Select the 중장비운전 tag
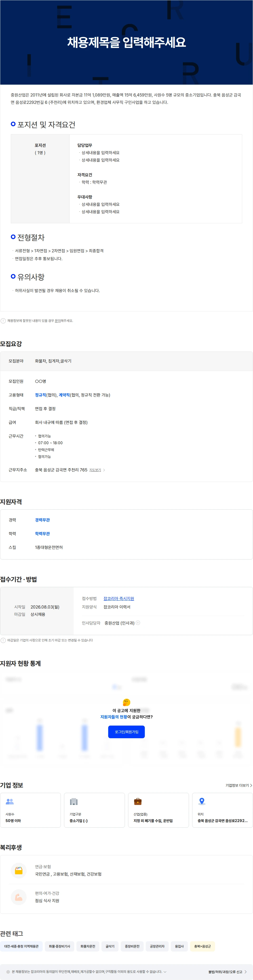The width and height of the screenshot is (253, 980). pyautogui.click(x=132, y=946)
